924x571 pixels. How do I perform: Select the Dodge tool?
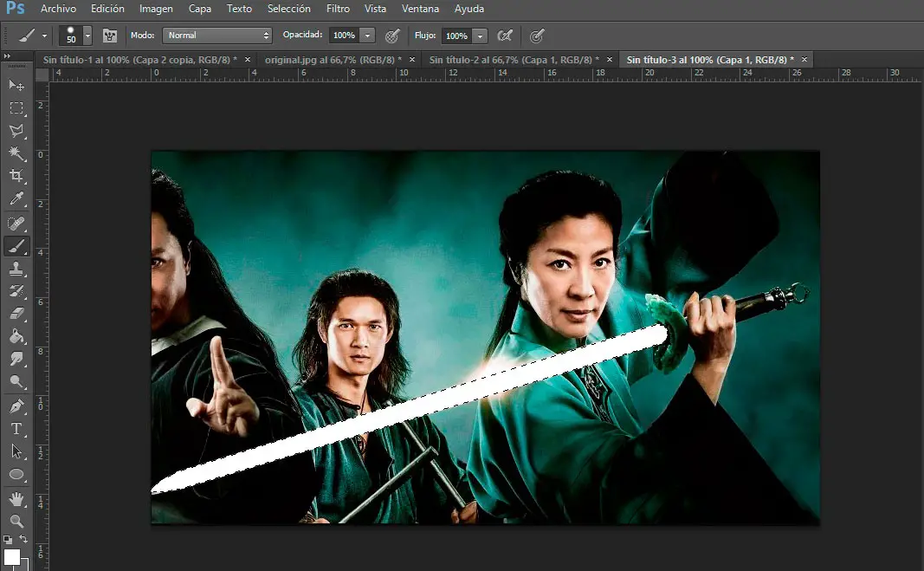[x=16, y=381]
